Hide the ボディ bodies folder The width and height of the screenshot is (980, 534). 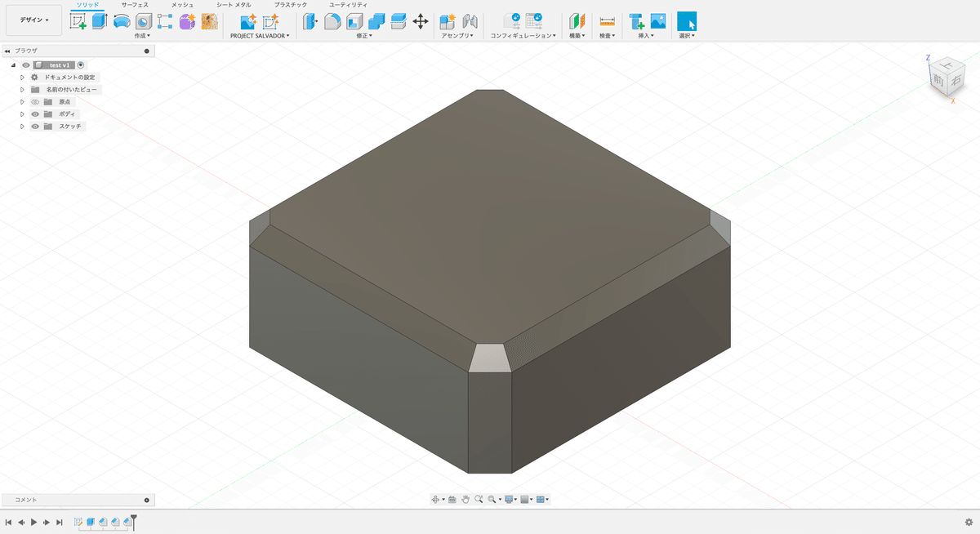coord(35,114)
